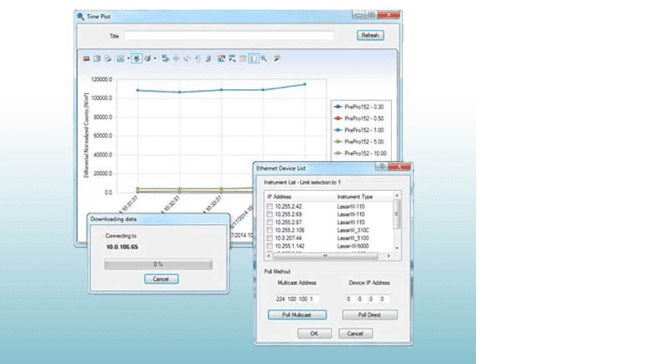Select the highlighted pointer tool in chart toolbar

pos(137,59)
